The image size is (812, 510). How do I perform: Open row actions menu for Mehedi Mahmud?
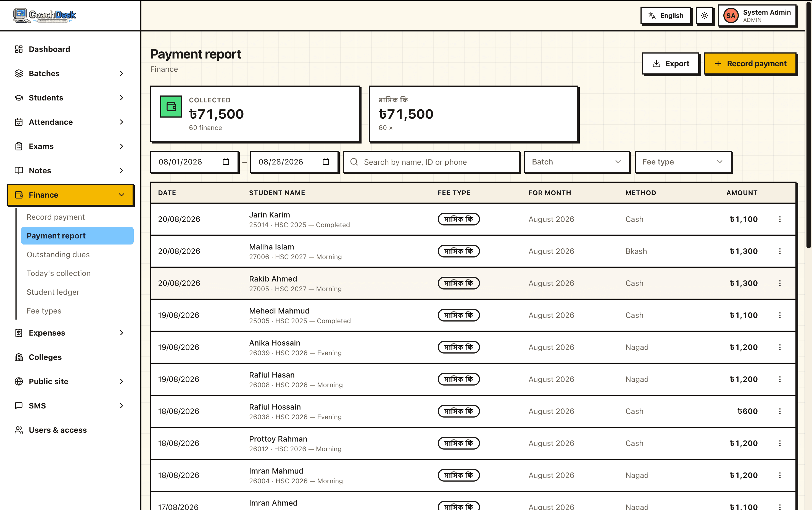point(780,315)
